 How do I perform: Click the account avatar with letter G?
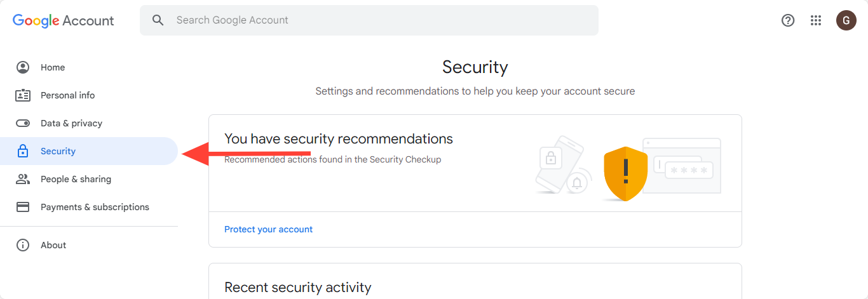(846, 20)
